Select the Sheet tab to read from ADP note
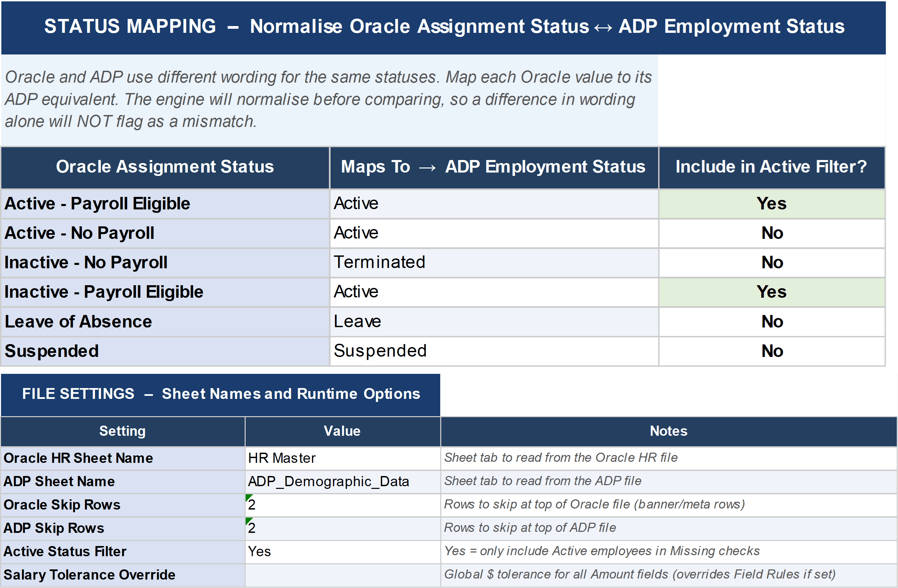The height and width of the screenshot is (588, 898). tap(669, 482)
